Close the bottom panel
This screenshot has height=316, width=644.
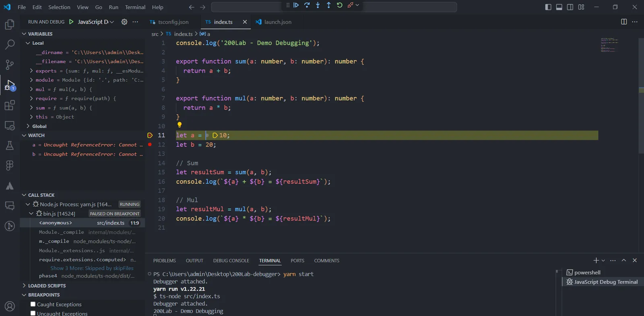(635, 260)
